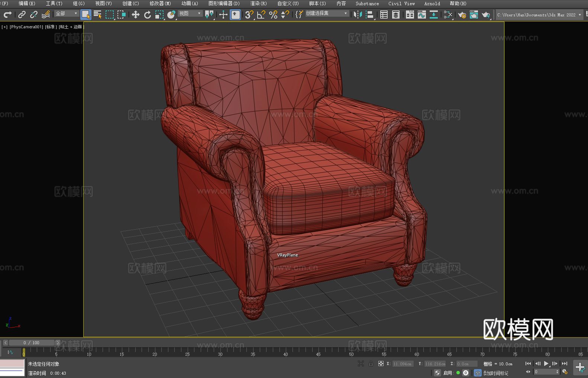Open the 渲染(R) menu
The width and height of the screenshot is (588, 378).
[x=258, y=3]
